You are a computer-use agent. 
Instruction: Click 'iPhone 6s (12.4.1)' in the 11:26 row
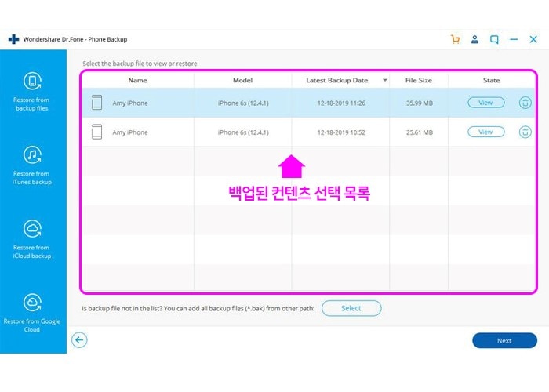[x=243, y=103]
